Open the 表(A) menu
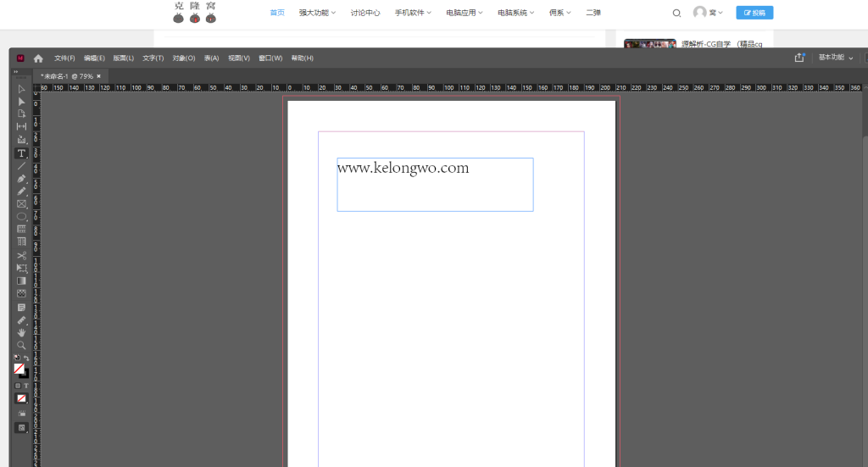Screen dimensions: 868x467 (211, 58)
